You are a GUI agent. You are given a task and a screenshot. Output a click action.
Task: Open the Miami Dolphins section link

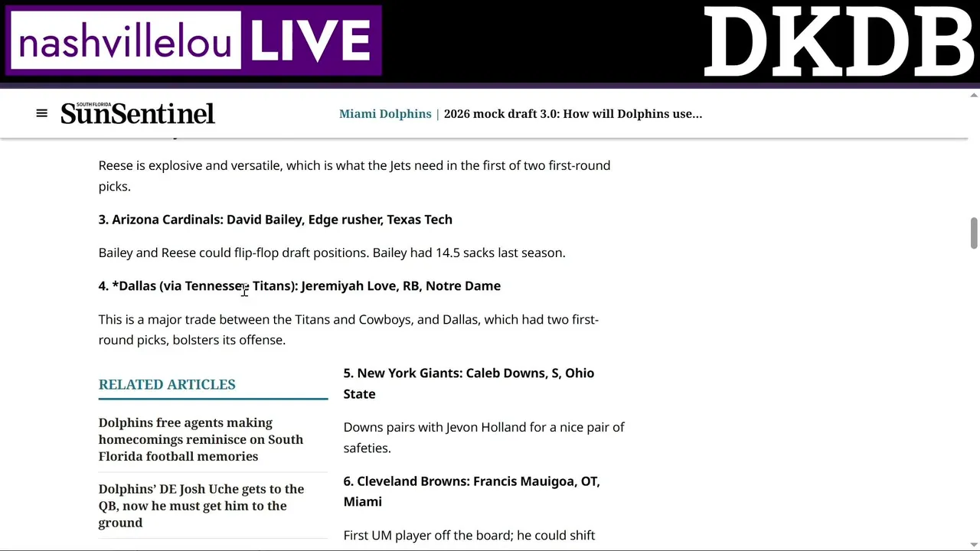(385, 113)
